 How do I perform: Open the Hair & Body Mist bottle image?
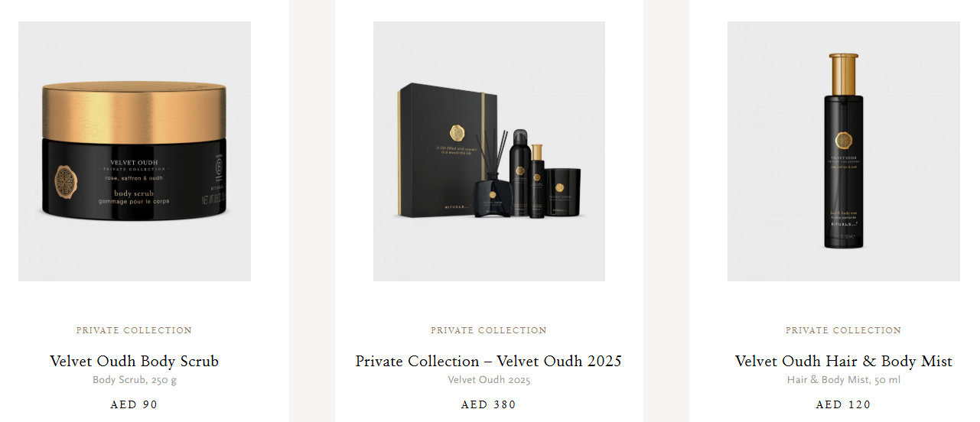(x=844, y=151)
